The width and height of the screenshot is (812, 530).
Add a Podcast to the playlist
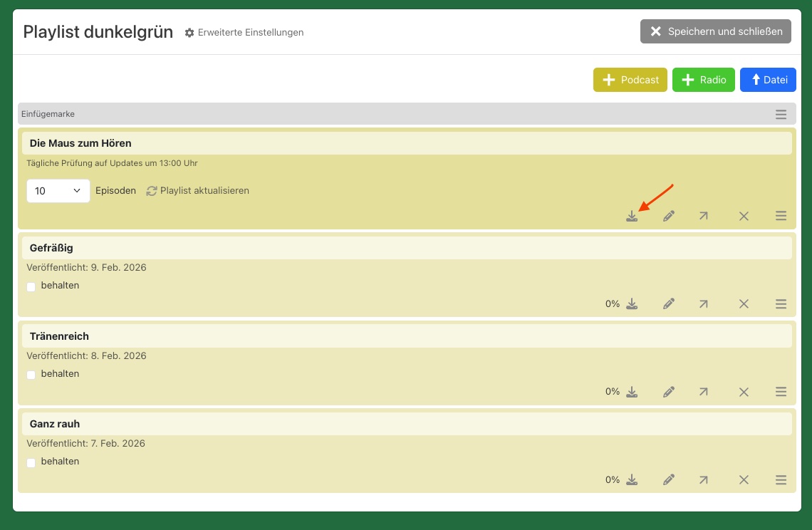[x=630, y=80]
